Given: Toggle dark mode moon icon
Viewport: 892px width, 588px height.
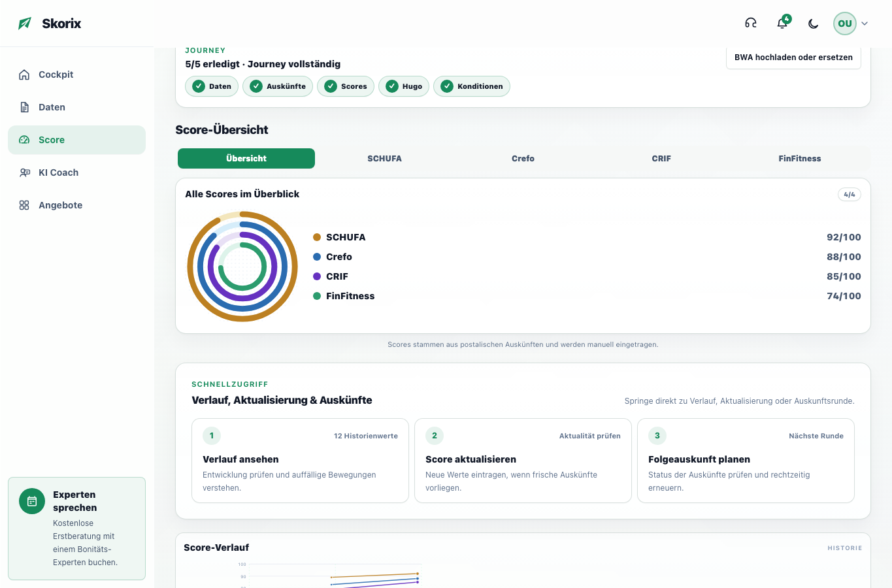Looking at the screenshot, I should 814,24.
